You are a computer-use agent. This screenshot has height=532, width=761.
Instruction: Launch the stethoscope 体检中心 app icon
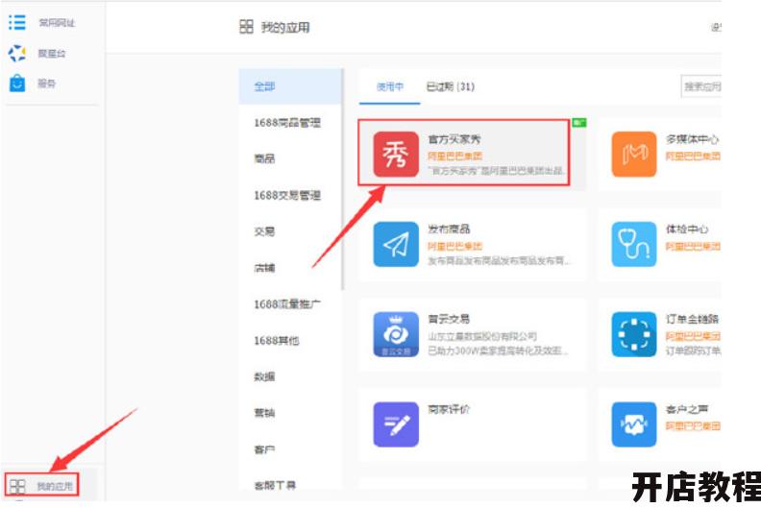634,245
